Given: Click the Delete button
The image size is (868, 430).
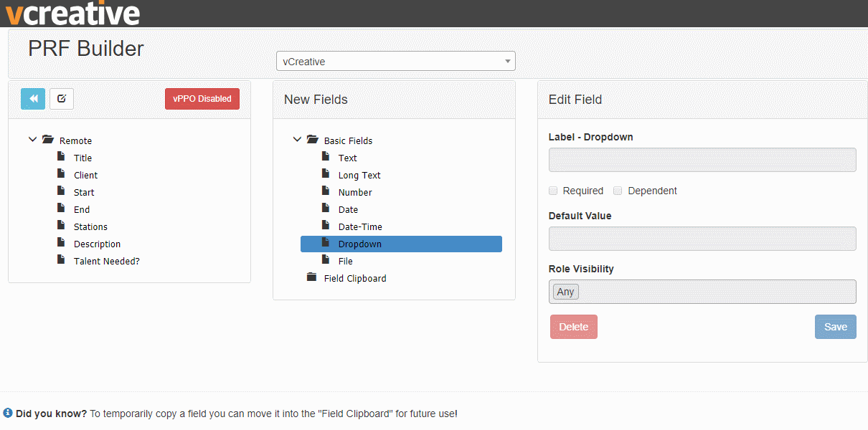Looking at the screenshot, I should click(574, 327).
